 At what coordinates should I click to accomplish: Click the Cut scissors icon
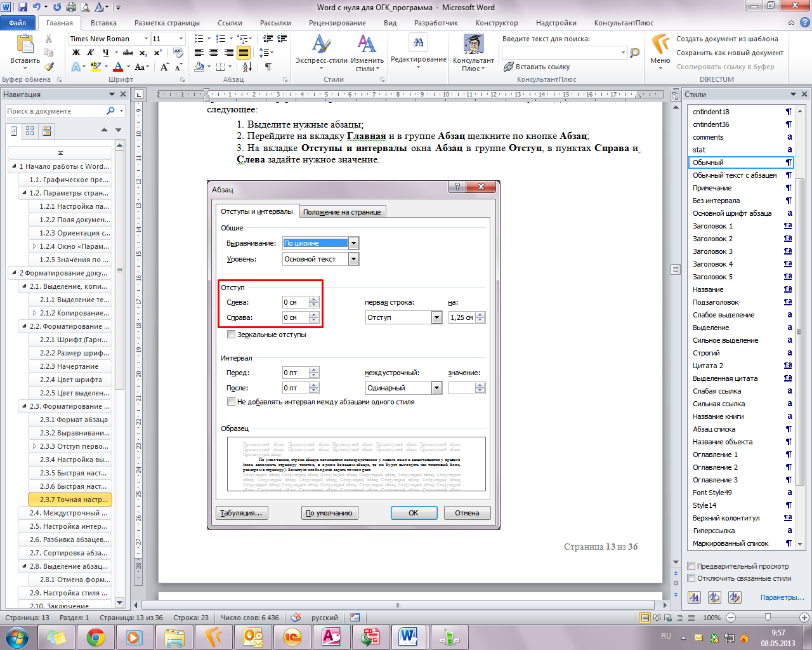[49, 39]
